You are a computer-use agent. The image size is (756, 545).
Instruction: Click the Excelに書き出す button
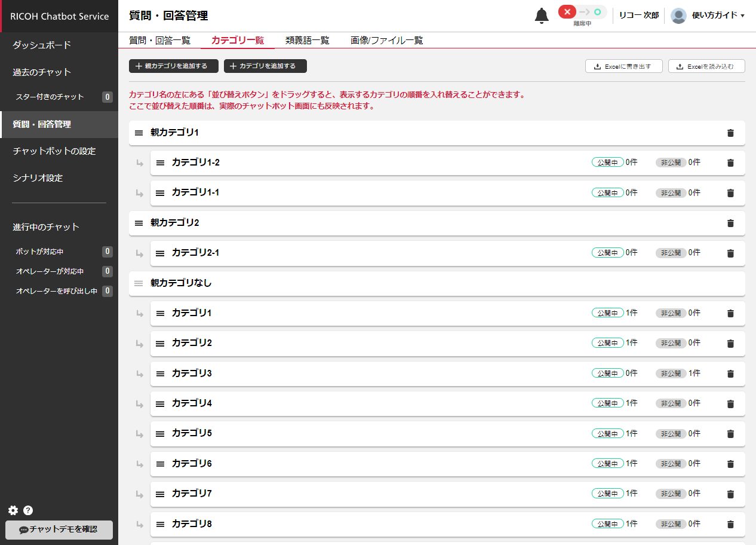click(623, 66)
